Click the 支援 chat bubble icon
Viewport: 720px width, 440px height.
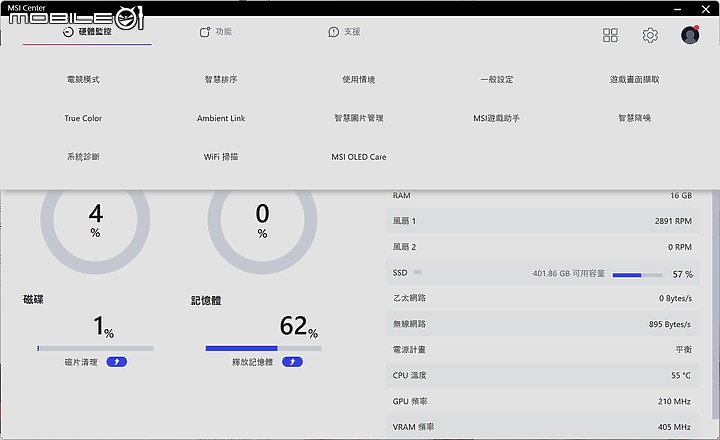click(333, 32)
